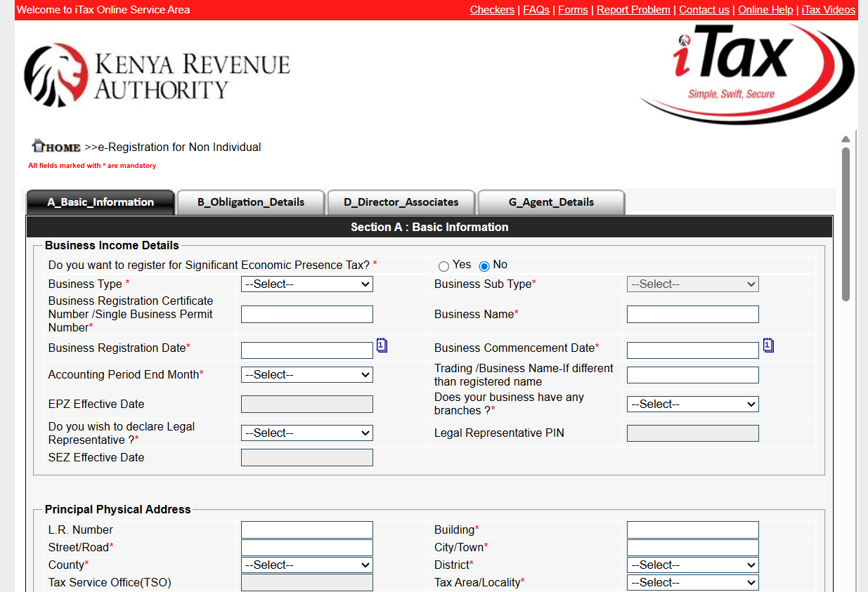Select Yes for Significant Economic Presence Tax

point(443,266)
